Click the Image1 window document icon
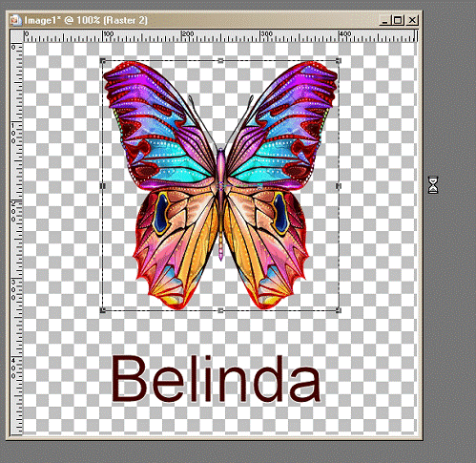 [15, 20]
